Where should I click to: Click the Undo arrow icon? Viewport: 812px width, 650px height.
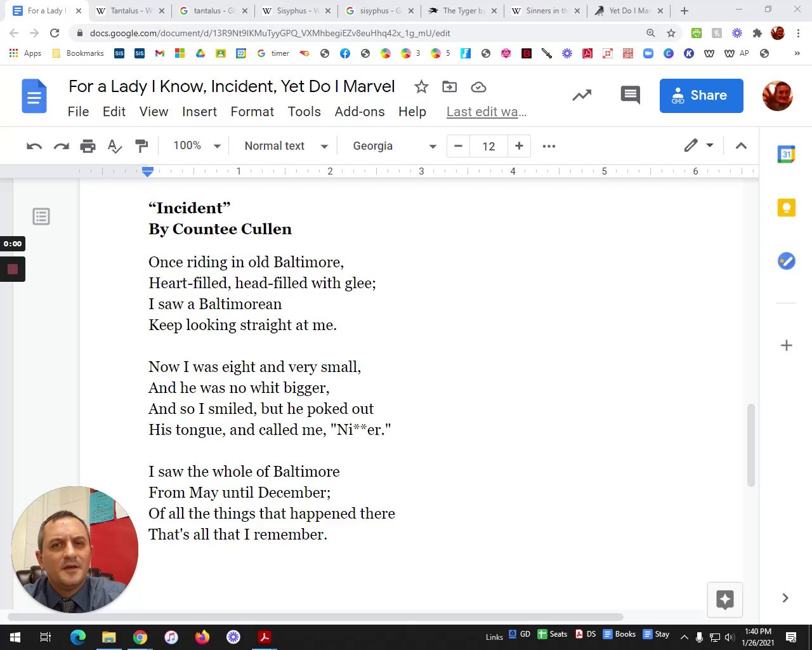[x=34, y=146]
